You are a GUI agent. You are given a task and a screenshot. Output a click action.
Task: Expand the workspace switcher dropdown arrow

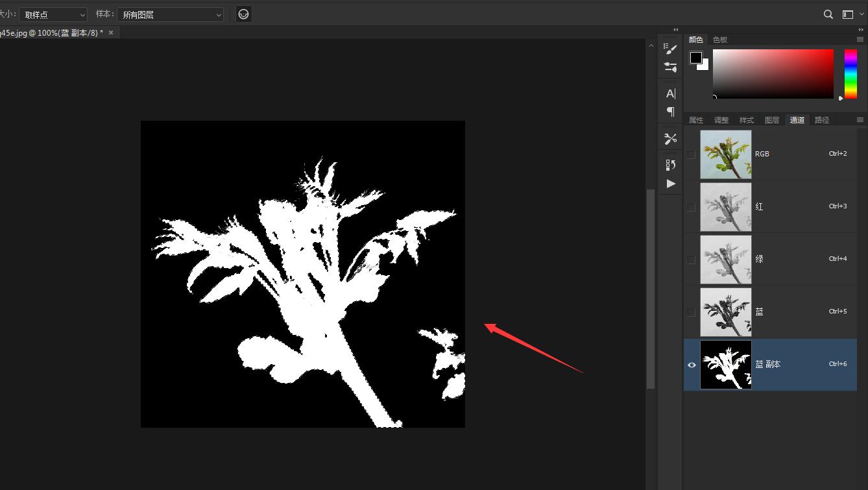pos(862,14)
